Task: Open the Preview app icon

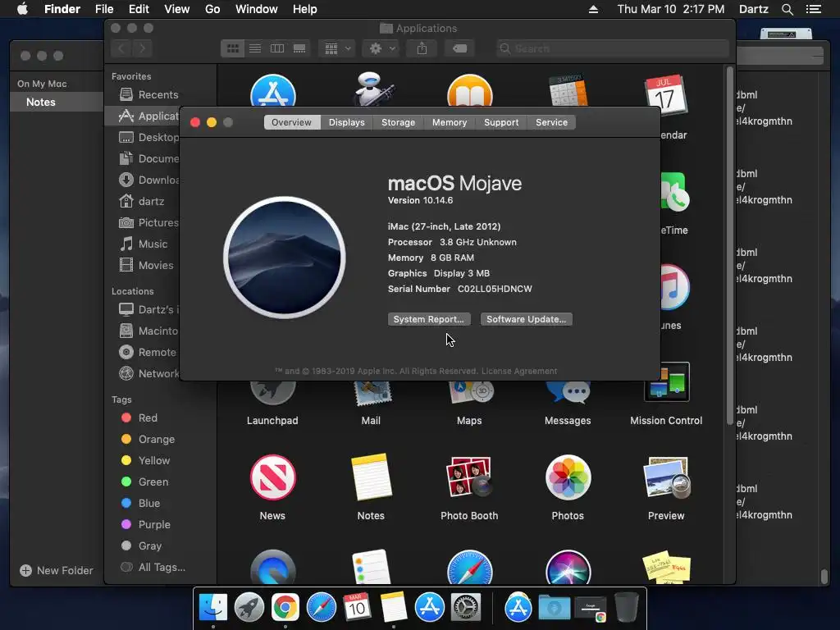Action: (x=666, y=477)
